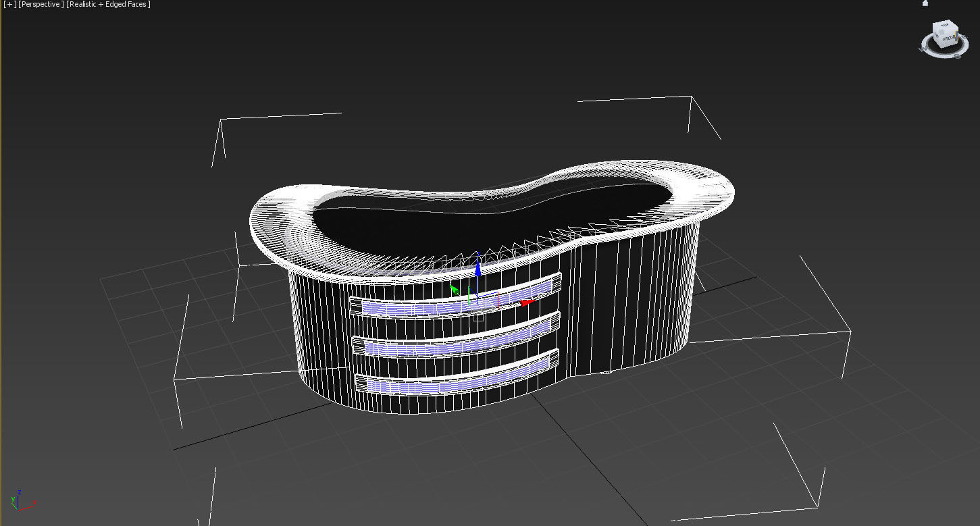This screenshot has height=526, width=980.
Task: Click the S label on the ViewCube compass
Action: point(958,56)
